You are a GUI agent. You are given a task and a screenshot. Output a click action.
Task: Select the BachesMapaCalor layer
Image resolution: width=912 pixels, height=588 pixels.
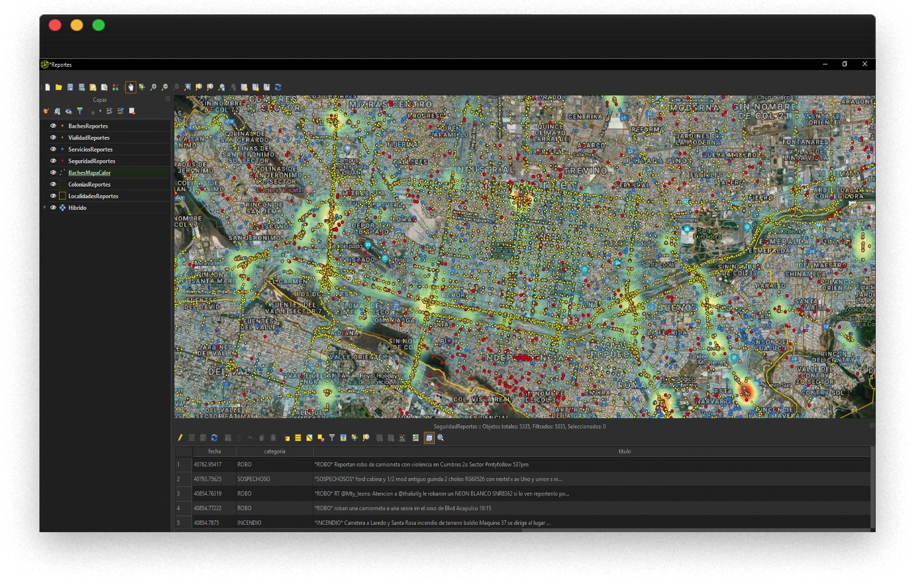pos(90,172)
